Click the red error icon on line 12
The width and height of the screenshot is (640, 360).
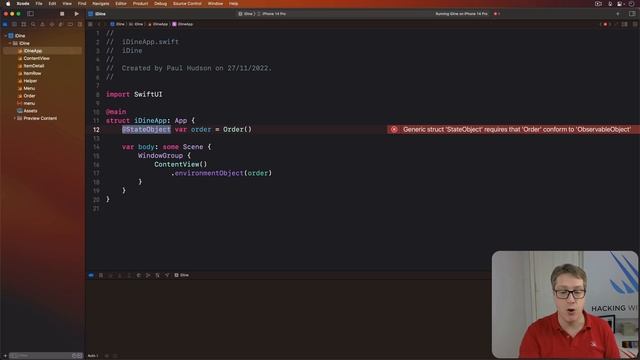click(x=394, y=129)
